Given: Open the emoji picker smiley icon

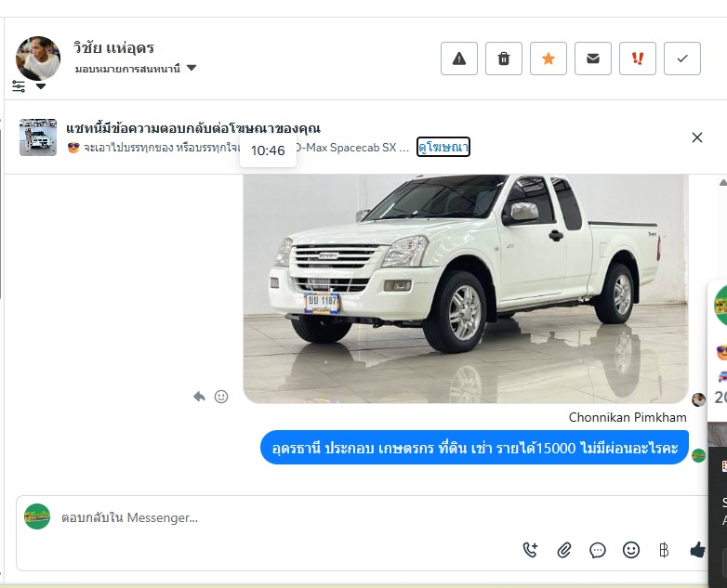Looking at the screenshot, I should coord(630,550).
